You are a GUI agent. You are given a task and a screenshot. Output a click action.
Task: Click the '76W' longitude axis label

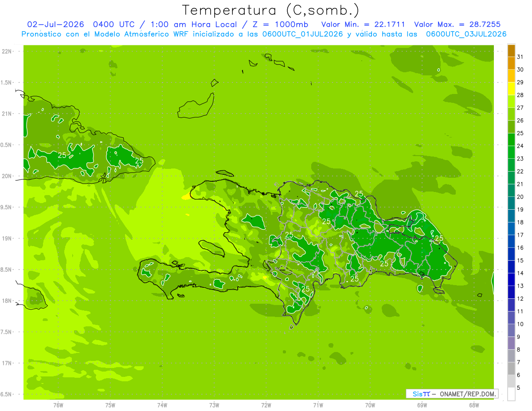(x=58, y=405)
